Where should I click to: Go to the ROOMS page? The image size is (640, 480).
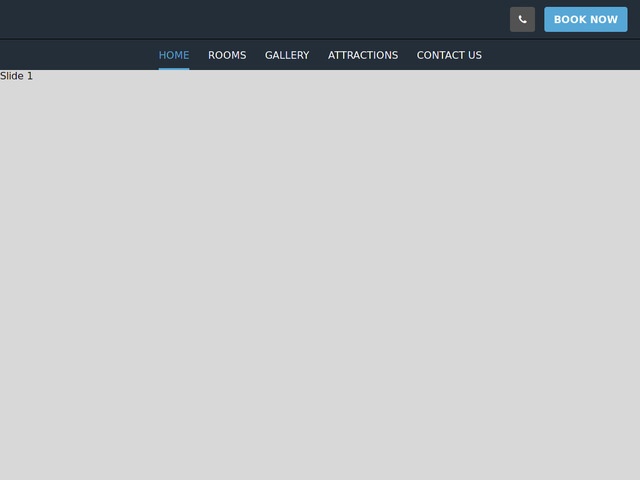[227, 55]
